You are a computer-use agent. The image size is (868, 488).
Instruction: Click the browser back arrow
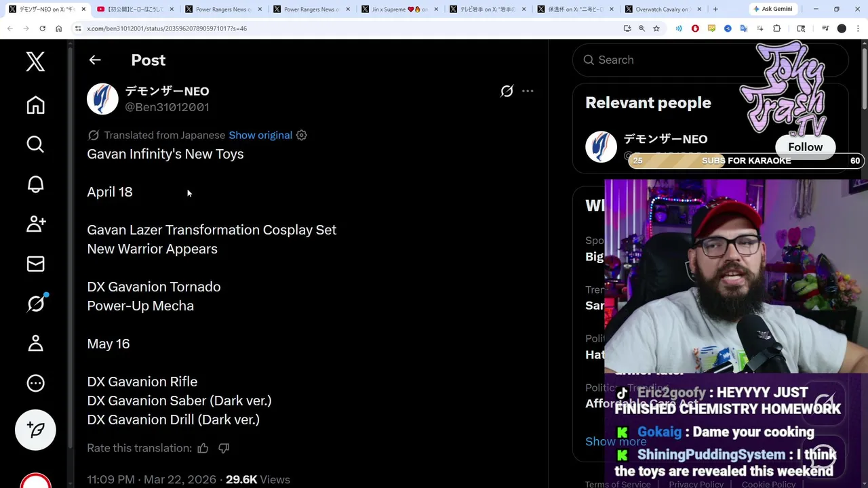click(x=9, y=28)
